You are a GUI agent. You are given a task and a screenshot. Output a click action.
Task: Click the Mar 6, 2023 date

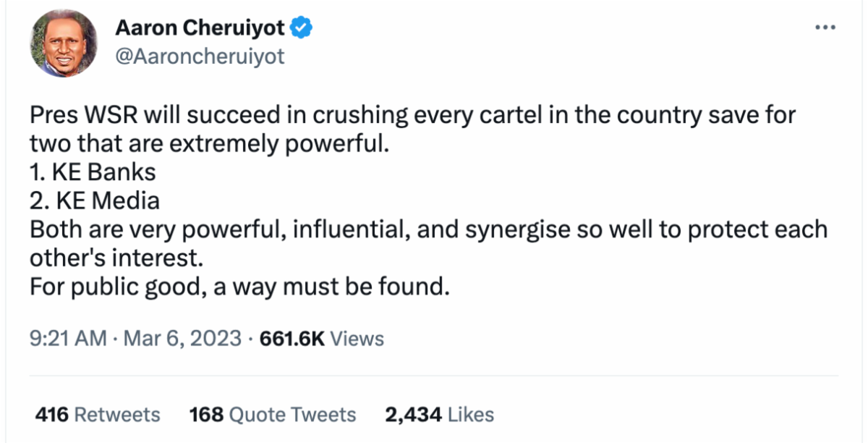click(181, 338)
